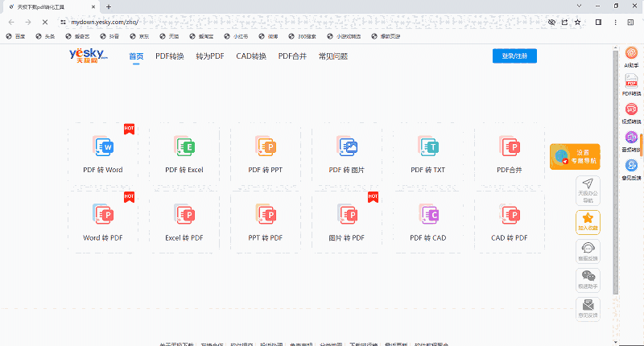The width and height of the screenshot is (644, 346).
Task: Open the 抖音 bookmark
Action: click(109, 36)
